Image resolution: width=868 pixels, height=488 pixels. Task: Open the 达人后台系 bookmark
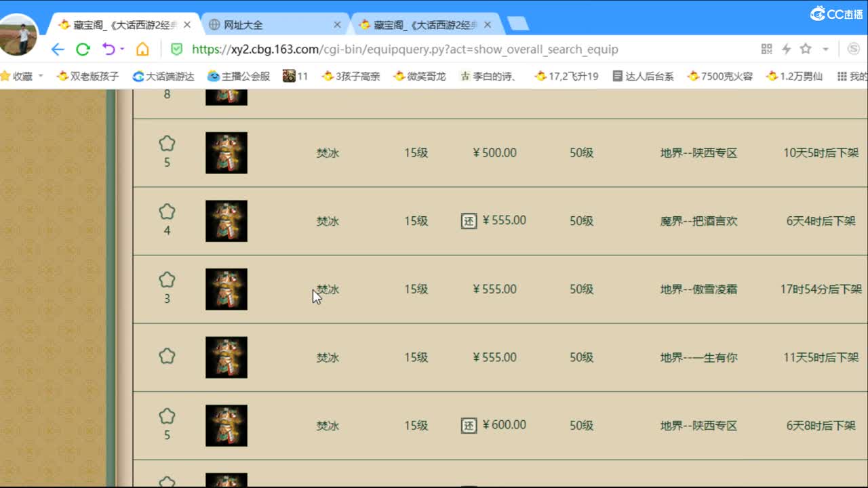point(643,76)
